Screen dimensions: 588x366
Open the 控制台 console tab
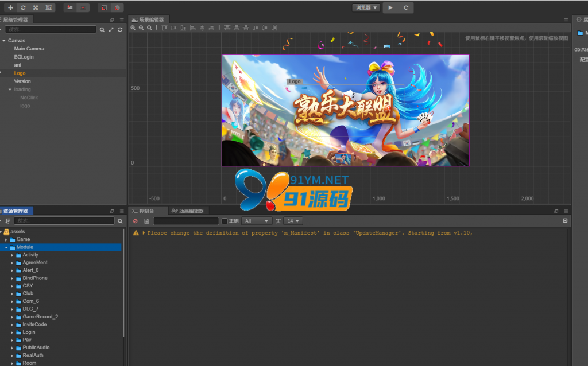click(146, 211)
